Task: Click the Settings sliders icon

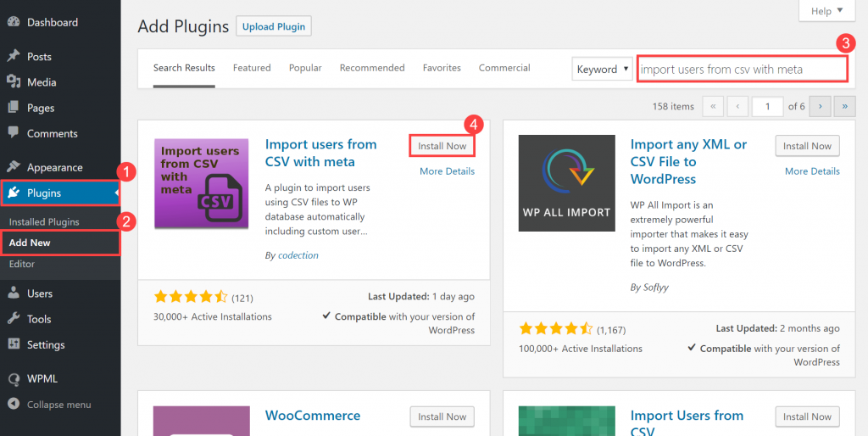Action: pyautogui.click(x=14, y=344)
